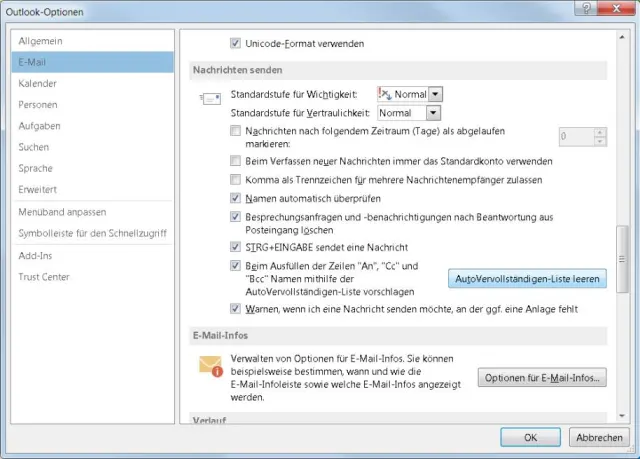The image size is (640, 459).
Task: Open the Erweitert settings category
Action: [92, 189]
